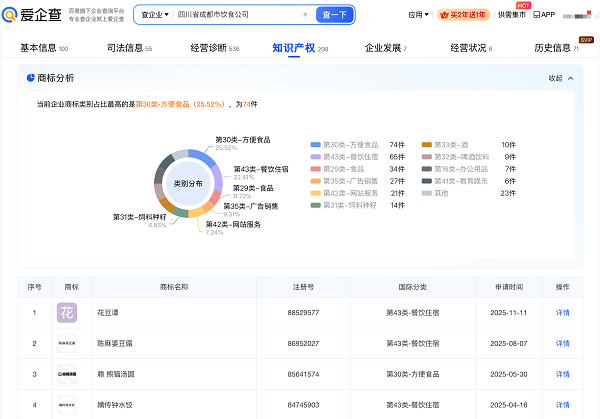
Task: Click the blue 第30类 donut chart segment
Action: (x=205, y=158)
